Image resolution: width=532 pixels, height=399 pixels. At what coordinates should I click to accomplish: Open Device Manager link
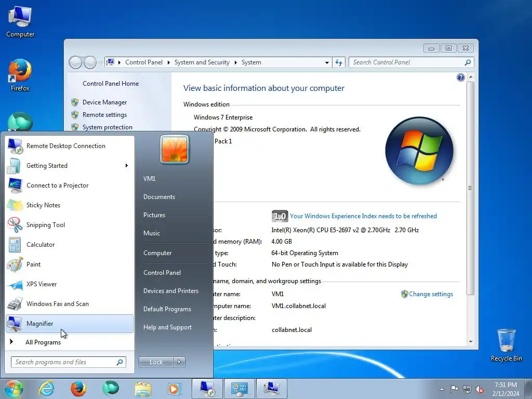pos(104,102)
